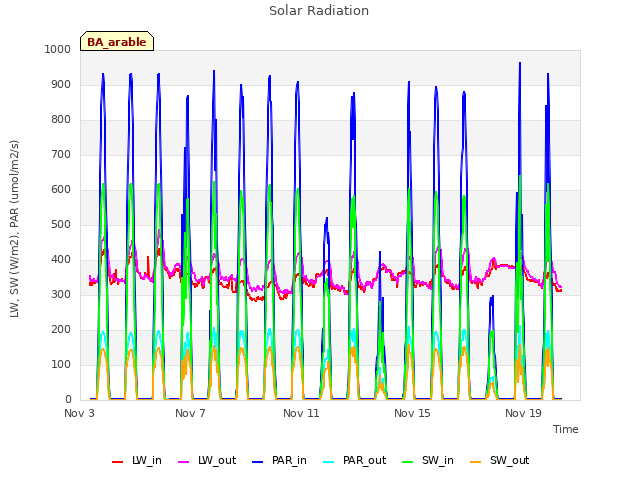The image size is (640, 480).
Task: Toggle the LW_out legend entry
Action: coord(207,461)
